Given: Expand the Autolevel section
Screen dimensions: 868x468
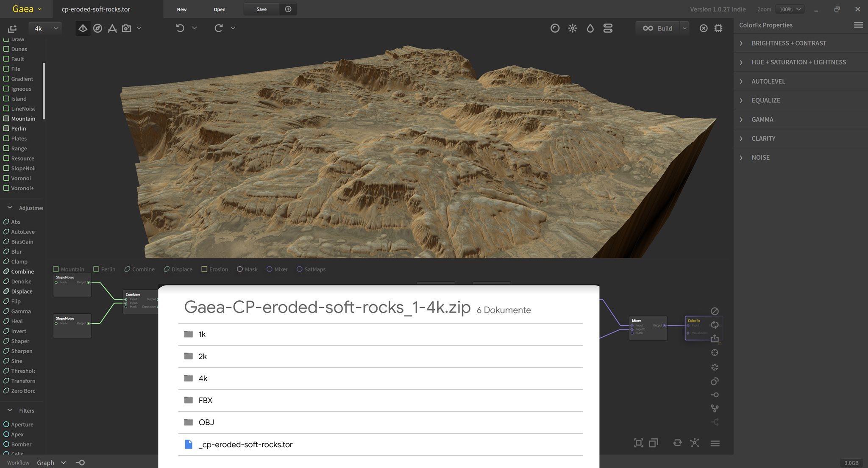Looking at the screenshot, I should tap(801, 81).
